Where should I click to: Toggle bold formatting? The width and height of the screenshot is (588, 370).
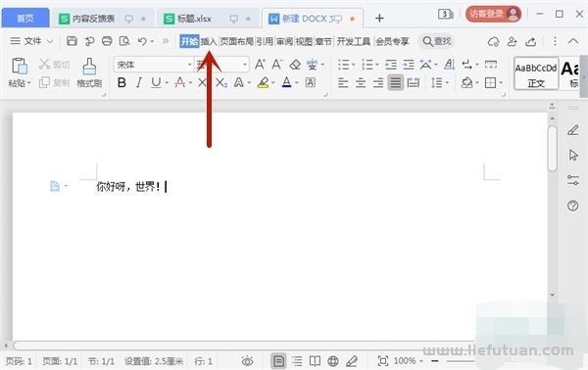(122, 82)
